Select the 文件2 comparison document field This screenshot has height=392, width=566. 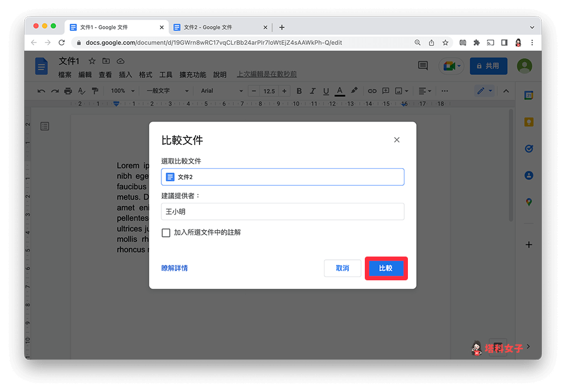click(x=282, y=177)
